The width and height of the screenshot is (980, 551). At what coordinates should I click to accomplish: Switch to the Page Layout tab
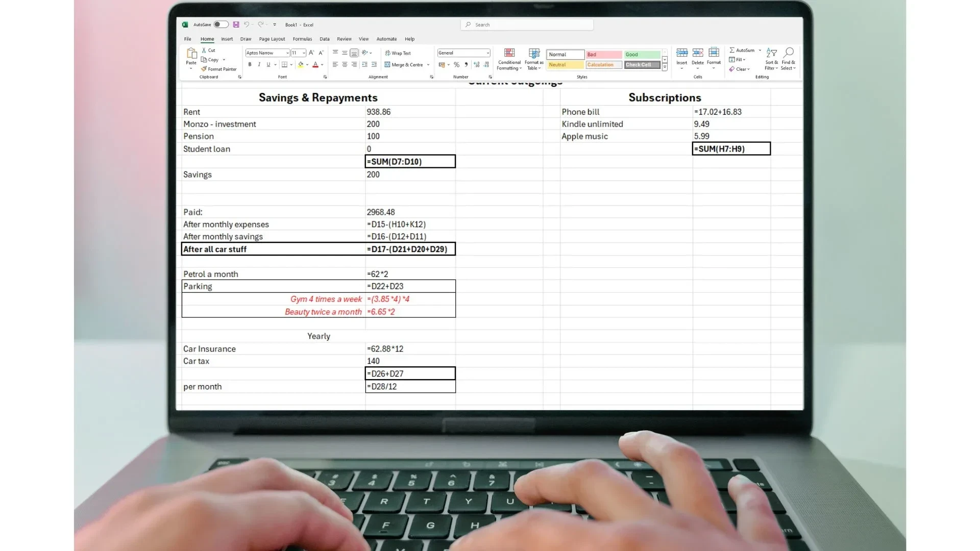tap(272, 39)
